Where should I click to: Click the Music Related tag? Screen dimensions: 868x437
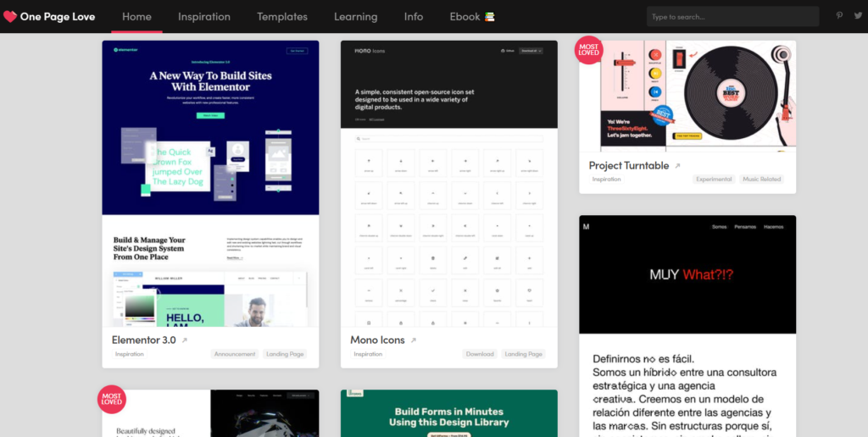click(x=762, y=180)
